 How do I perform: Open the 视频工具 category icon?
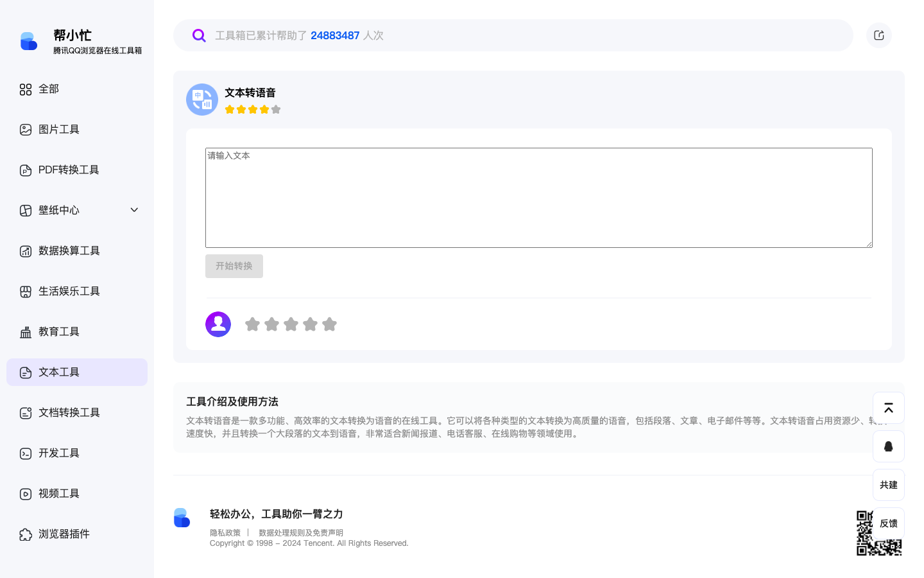pos(26,493)
